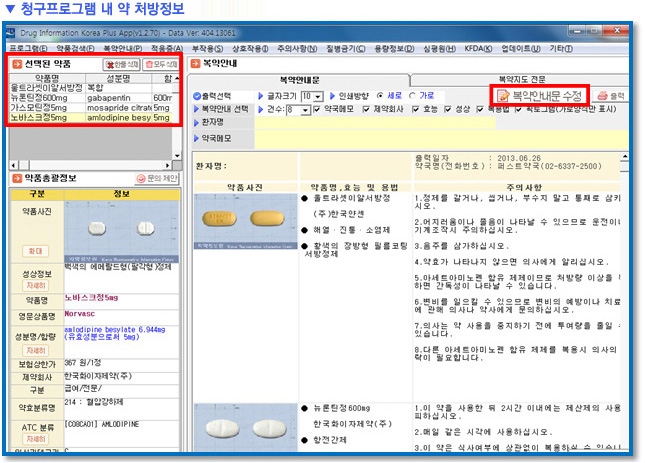The width and height of the screenshot is (645, 463).
Task: Toggle the 제약회사 checkbox
Action: point(366,109)
